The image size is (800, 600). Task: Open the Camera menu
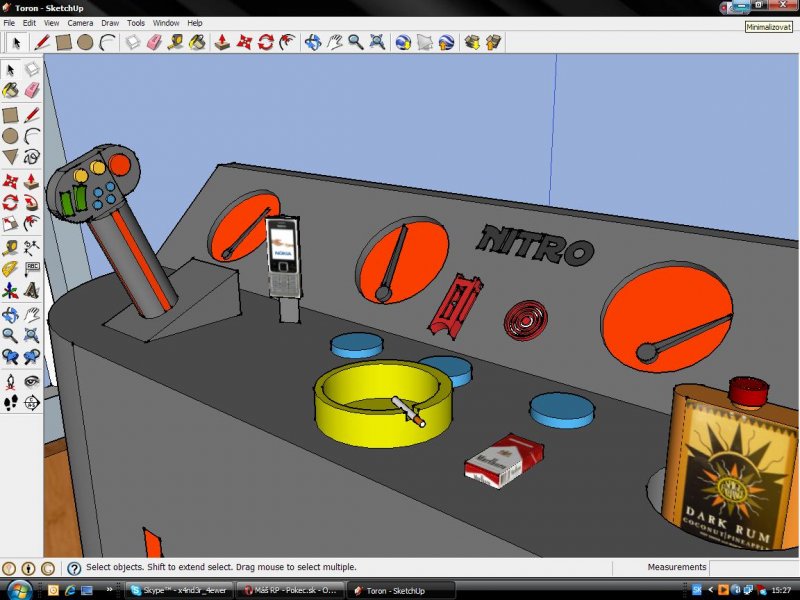pos(80,22)
